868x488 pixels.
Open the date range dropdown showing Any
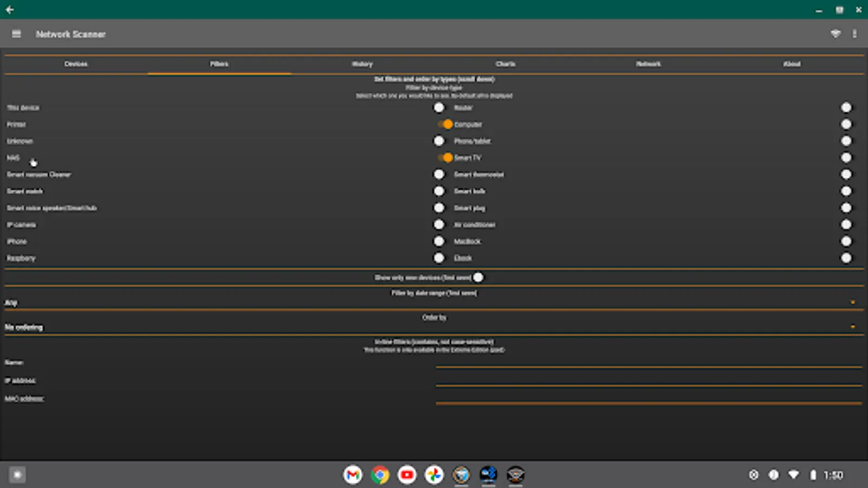coord(434,303)
